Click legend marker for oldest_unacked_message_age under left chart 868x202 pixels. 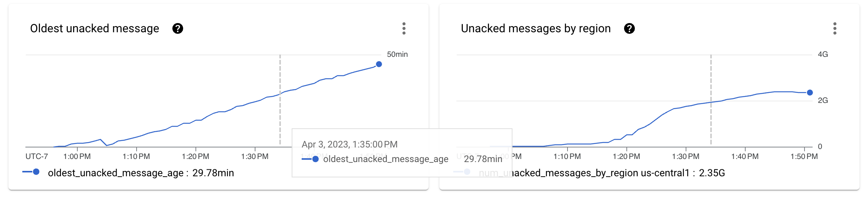(x=35, y=172)
